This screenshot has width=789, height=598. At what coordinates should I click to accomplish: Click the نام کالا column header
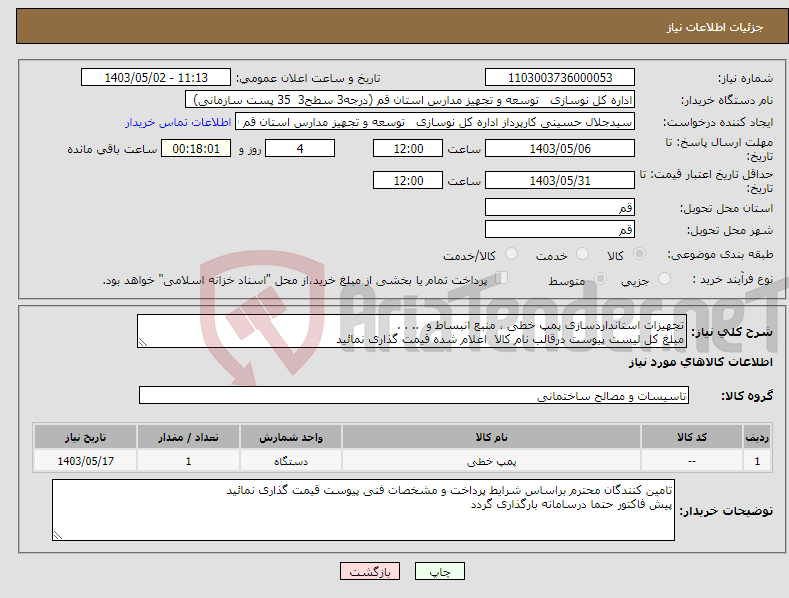[491, 437]
